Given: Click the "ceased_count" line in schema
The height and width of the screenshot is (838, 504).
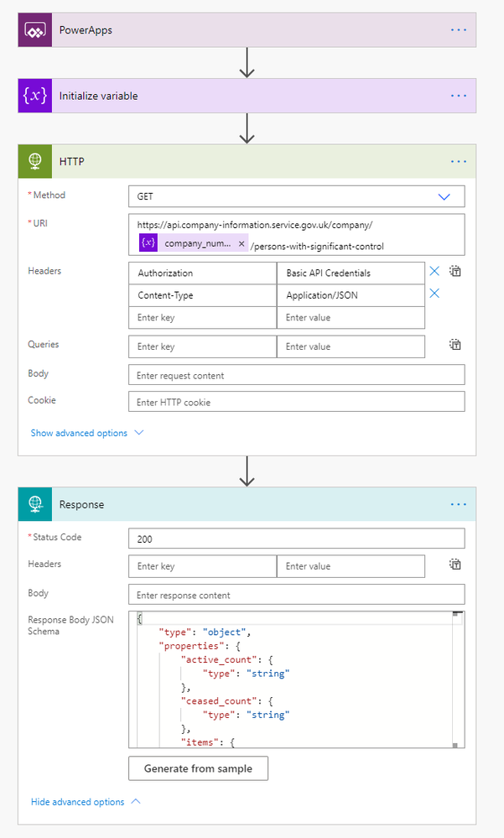Looking at the screenshot, I should tap(227, 700).
